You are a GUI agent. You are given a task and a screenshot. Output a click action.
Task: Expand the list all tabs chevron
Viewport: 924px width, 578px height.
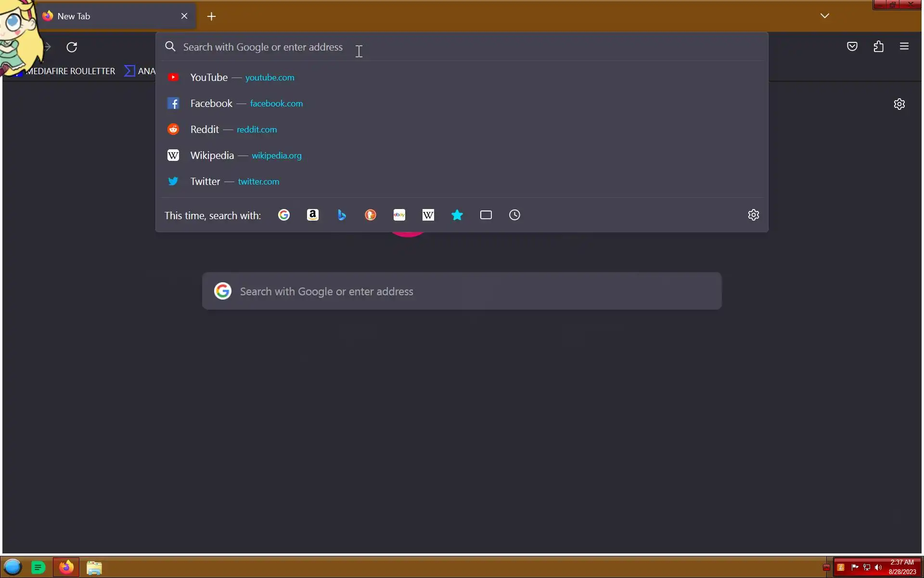tap(825, 16)
